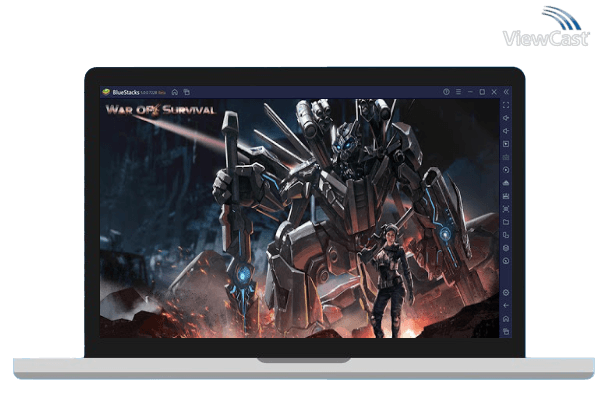This screenshot has width=602, height=414.
Task: Open the BlueStacks hamburger menu
Action: point(458,92)
